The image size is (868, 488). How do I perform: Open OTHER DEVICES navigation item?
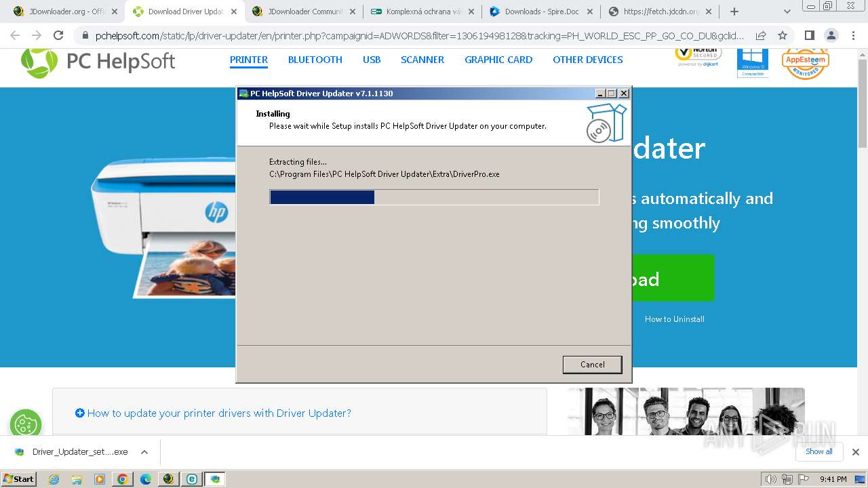point(588,60)
